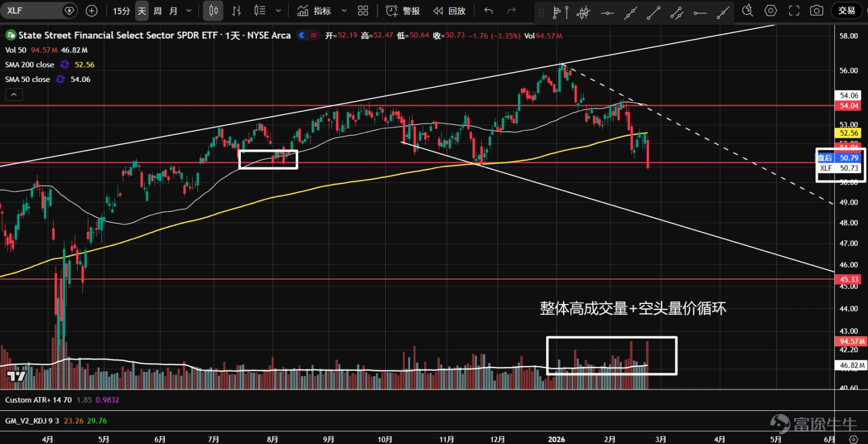Click the purple refresh icon beside SMA 50
Image resolution: width=868 pixels, height=444 pixels.
[60, 79]
